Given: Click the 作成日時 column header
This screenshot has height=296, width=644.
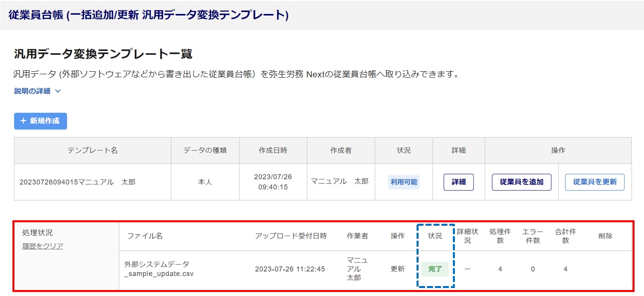Looking at the screenshot, I should (273, 150).
